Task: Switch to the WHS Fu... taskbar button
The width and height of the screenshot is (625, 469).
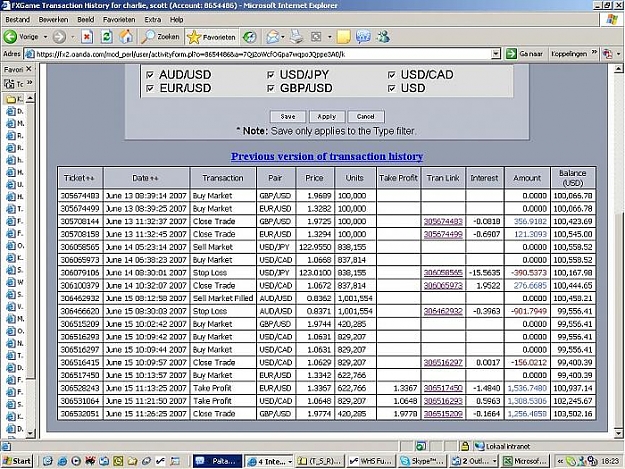Action: click(371, 461)
